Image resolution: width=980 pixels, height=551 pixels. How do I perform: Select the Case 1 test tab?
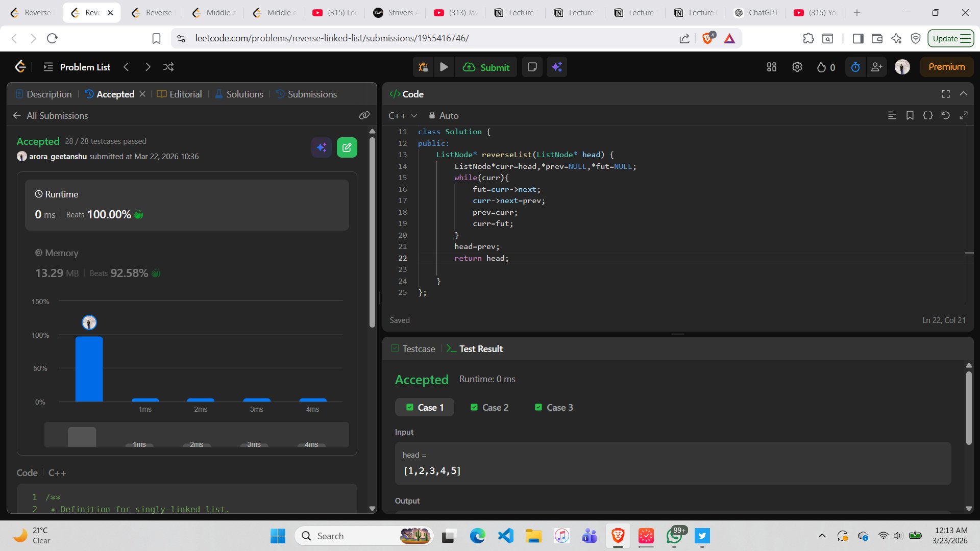tap(425, 407)
